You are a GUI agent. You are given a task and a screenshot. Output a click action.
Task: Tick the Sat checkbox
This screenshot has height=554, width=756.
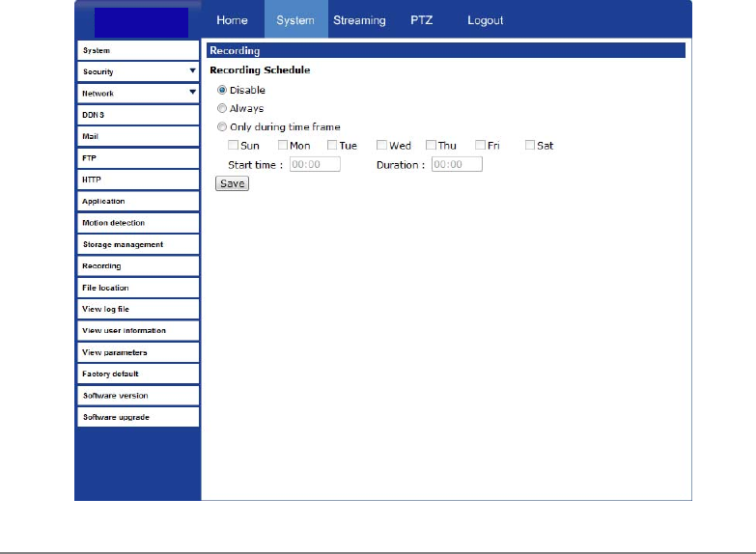pos(530,146)
